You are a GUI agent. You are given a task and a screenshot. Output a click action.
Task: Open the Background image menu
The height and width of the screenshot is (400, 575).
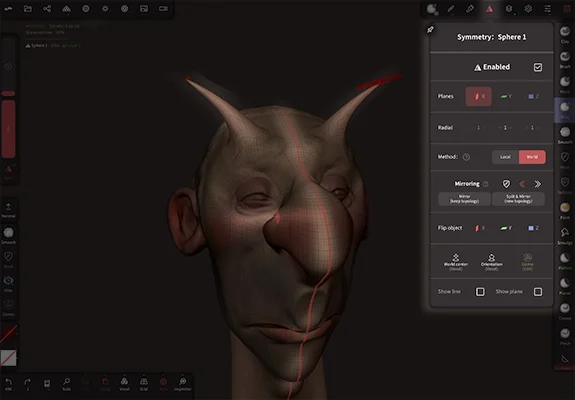(144, 9)
